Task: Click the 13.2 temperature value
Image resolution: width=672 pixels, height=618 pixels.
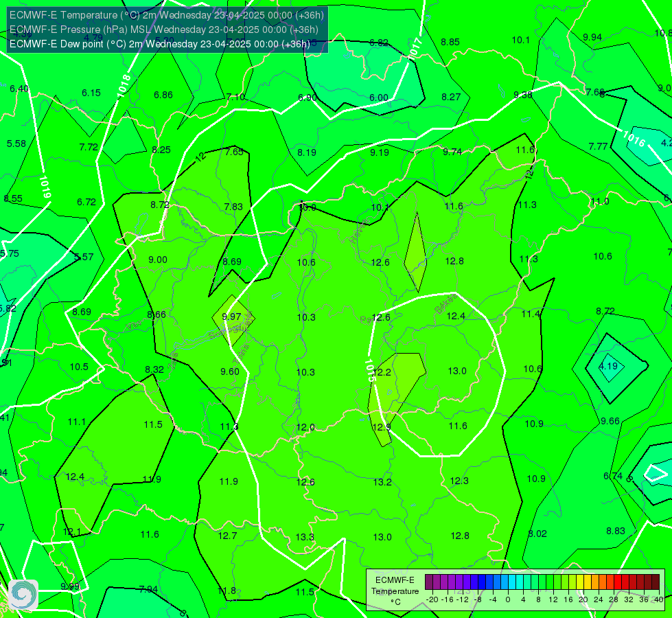Action: click(382, 483)
